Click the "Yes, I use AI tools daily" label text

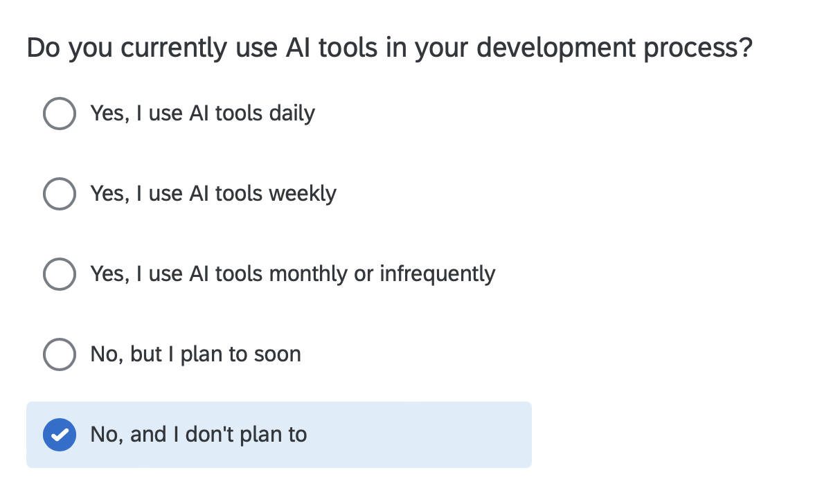(x=203, y=114)
